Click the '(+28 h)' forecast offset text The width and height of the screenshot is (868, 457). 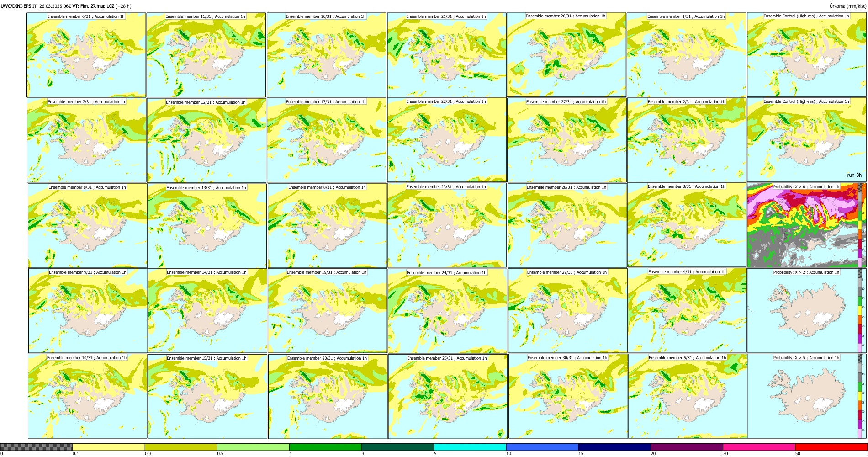click(123, 6)
